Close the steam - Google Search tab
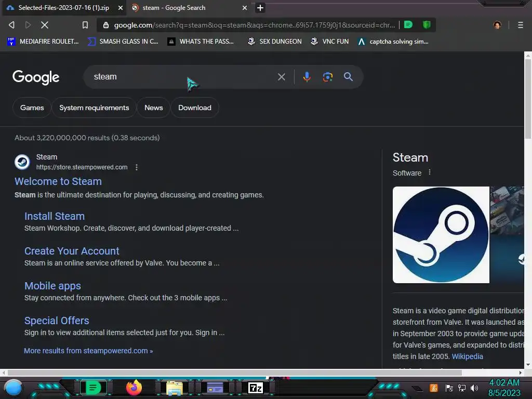 244,8
